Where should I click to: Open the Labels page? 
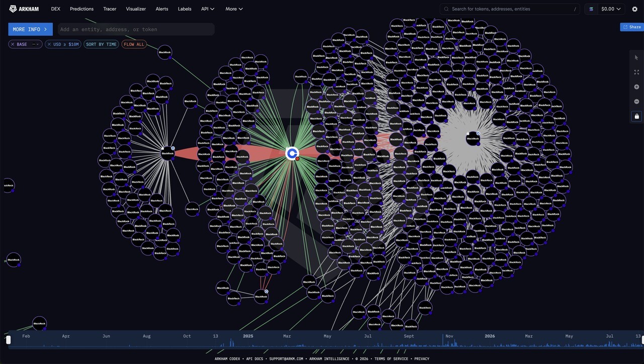pos(185,9)
